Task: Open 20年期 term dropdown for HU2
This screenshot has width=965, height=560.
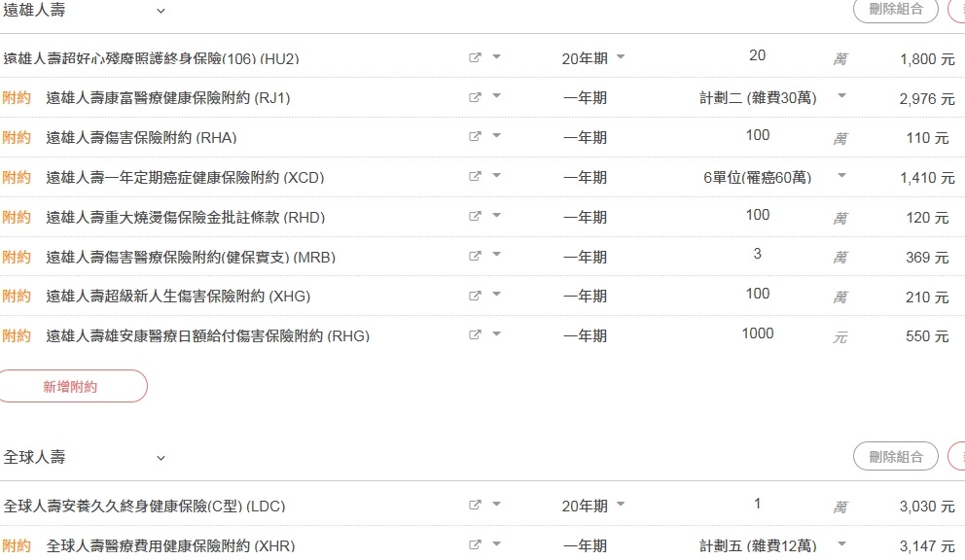Action: 593,58
